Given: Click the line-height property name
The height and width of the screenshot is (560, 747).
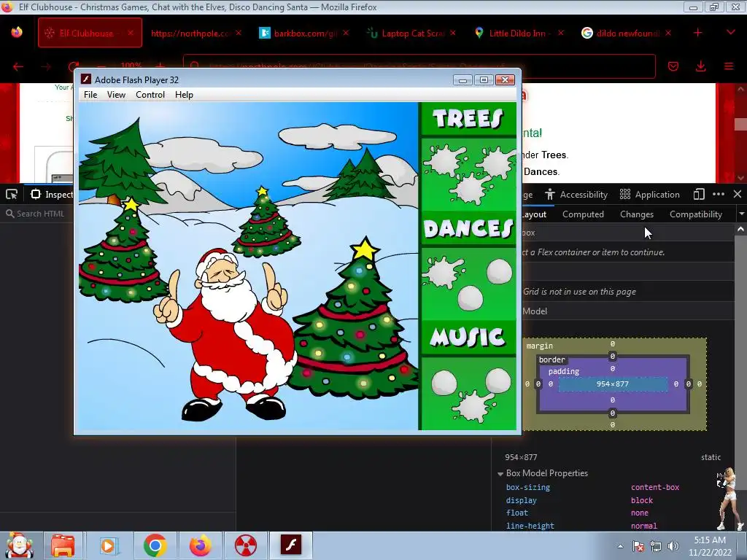Looking at the screenshot, I should click(x=530, y=526).
